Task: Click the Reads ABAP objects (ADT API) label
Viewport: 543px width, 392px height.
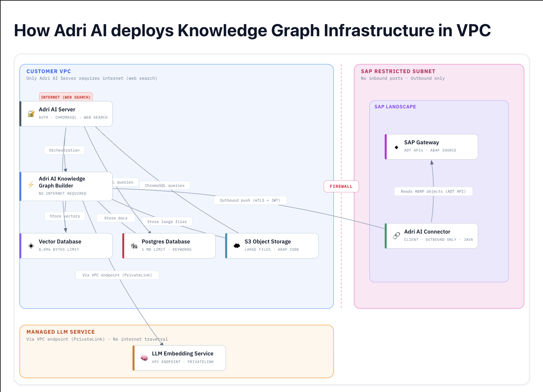Action: (433, 191)
